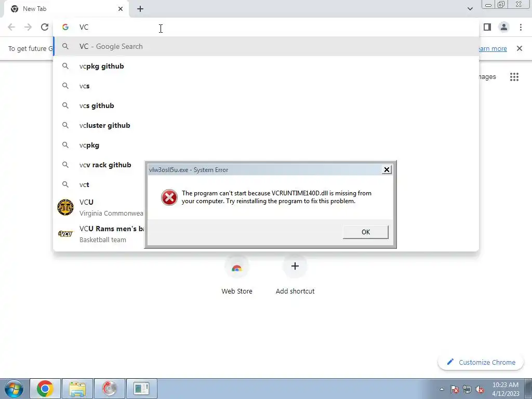Click the network tray icon
The image size is (532, 399).
click(x=467, y=390)
